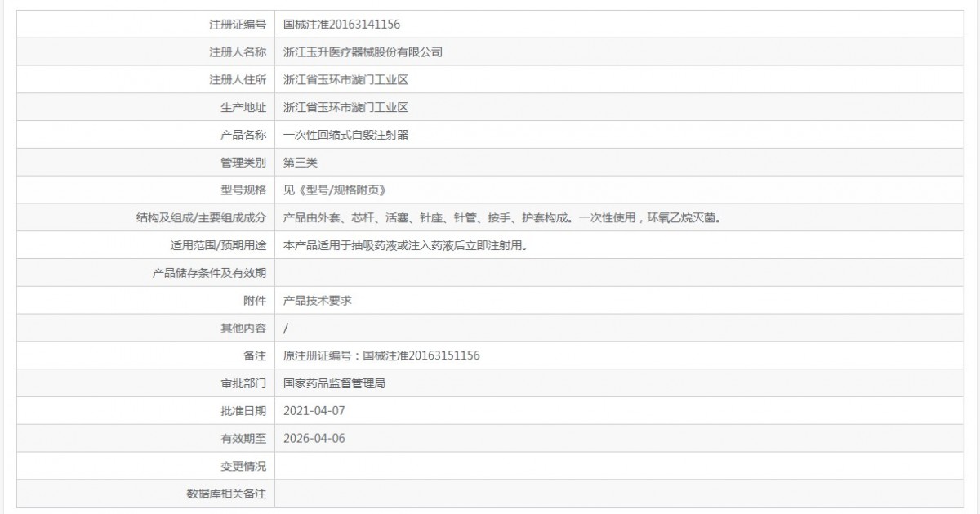Click the 型号规格 label
The image size is (980, 514).
point(243,190)
